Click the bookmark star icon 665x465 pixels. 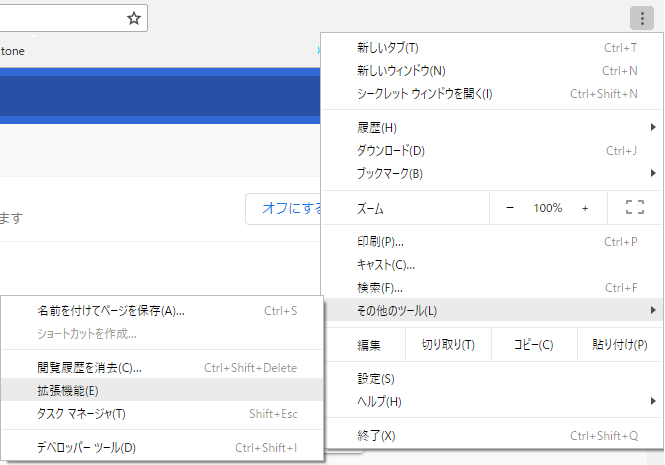click(x=134, y=18)
